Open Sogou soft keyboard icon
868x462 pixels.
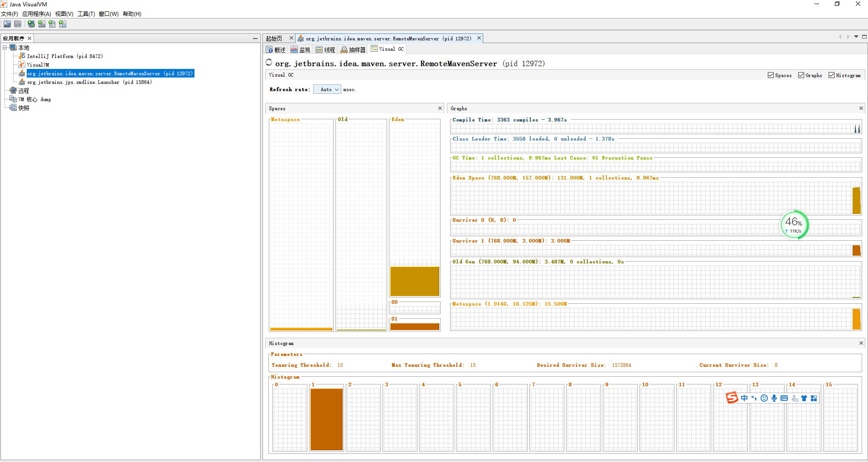tap(784, 398)
